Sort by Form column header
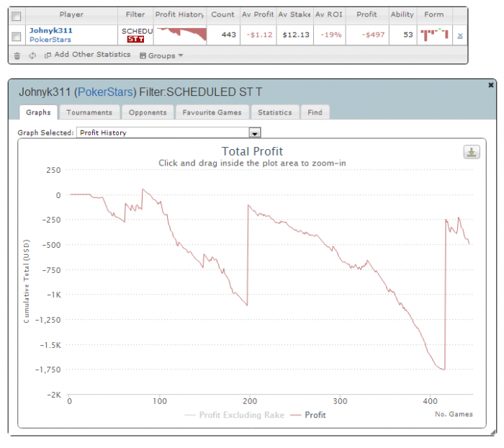The width and height of the screenshot is (504, 448). click(434, 14)
